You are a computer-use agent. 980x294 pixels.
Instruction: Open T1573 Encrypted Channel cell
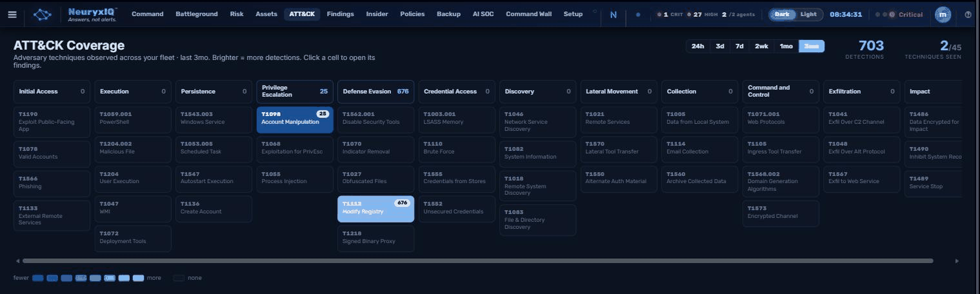click(x=781, y=213)
